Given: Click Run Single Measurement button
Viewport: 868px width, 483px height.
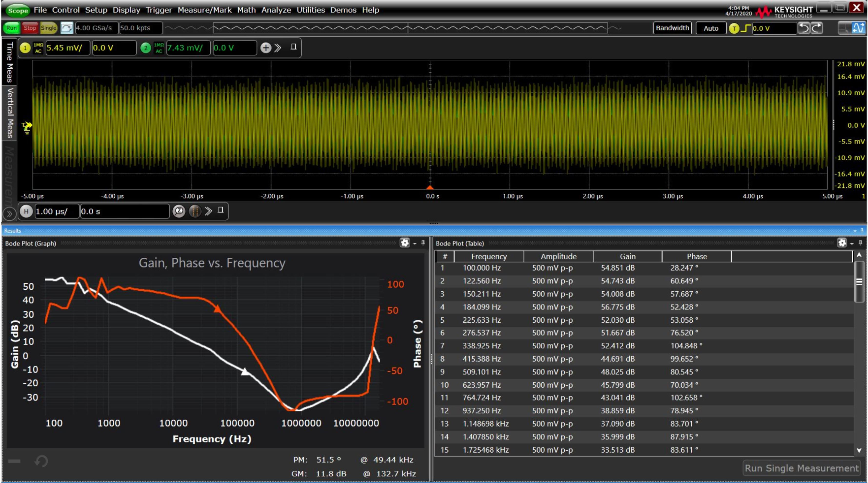Looking at the screenshot, I should tap(801, 468).
